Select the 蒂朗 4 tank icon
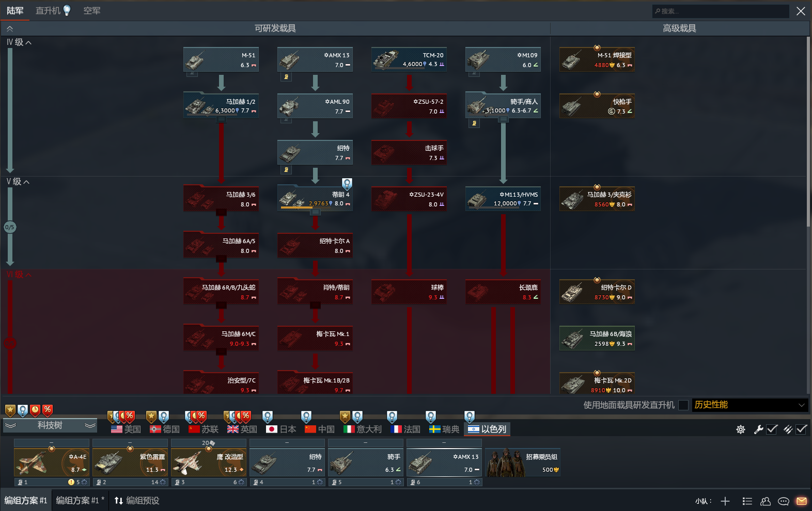Viewport: 812px width, 511px height. 291,199
